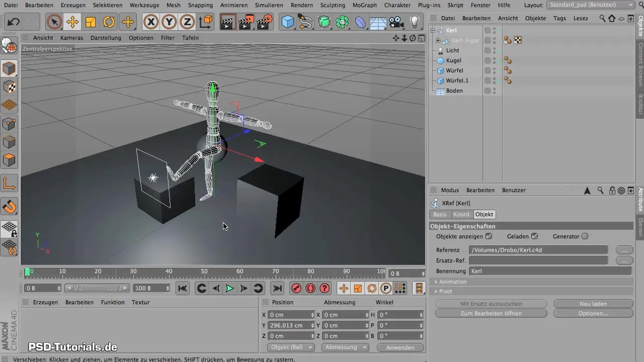Viewport: 644px width, 362px height.
Task: Open render settings gear icon
Action: tap(265, 22)
